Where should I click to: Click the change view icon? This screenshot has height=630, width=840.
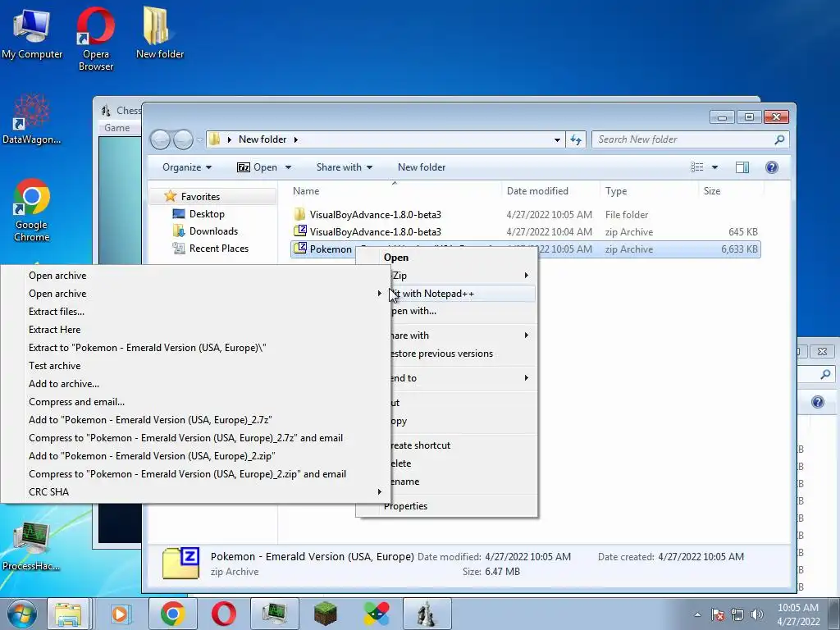tap(697, 167)
